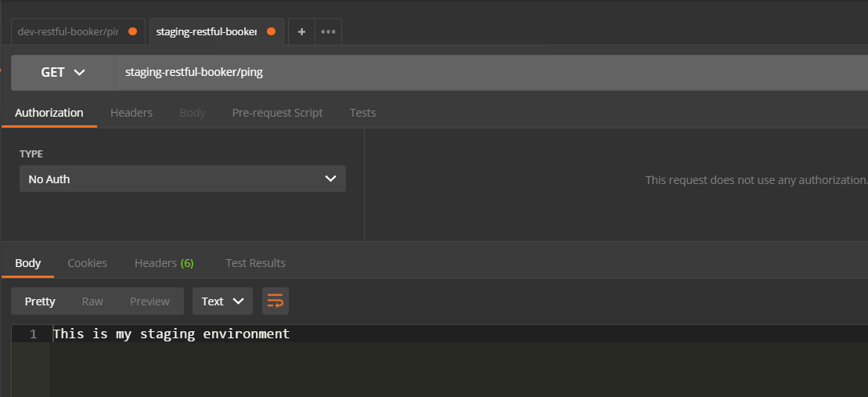Select the Authorization tab
Image resolution: width=868 pixels, height=397 pixels.
[49, 113]
